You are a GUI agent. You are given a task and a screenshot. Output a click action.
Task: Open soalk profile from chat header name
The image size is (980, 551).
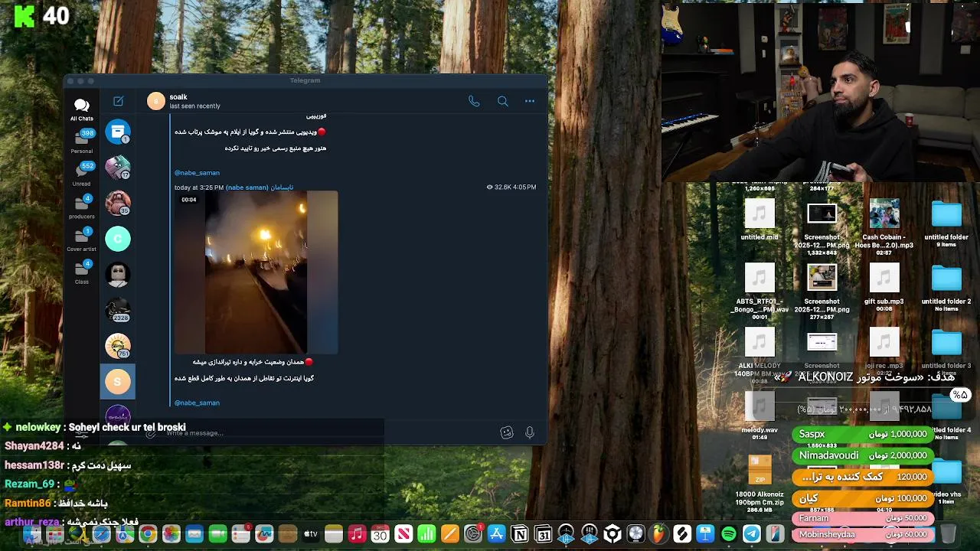(x=178, y=97)
